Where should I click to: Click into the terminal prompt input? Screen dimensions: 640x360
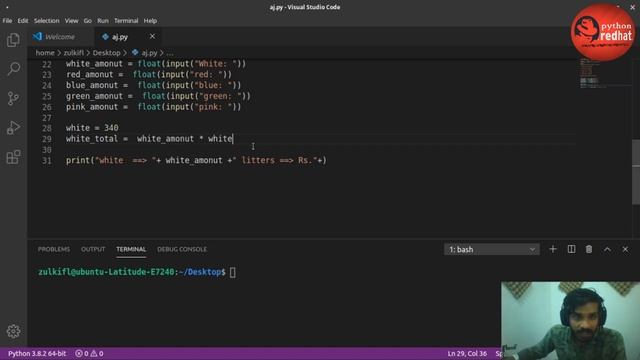[232, 272]
